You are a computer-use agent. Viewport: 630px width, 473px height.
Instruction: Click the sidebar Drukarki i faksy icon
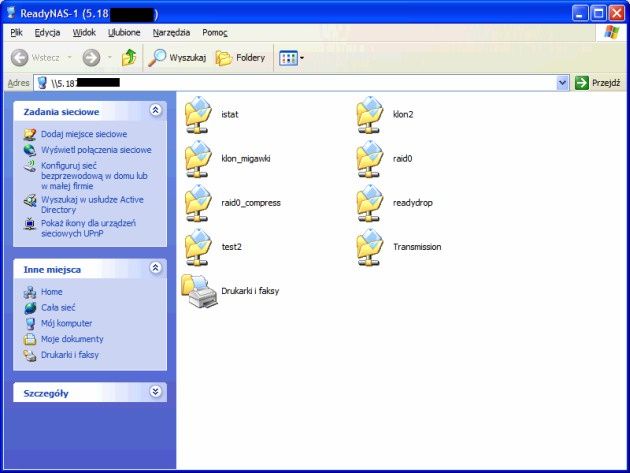pos(30,355)
